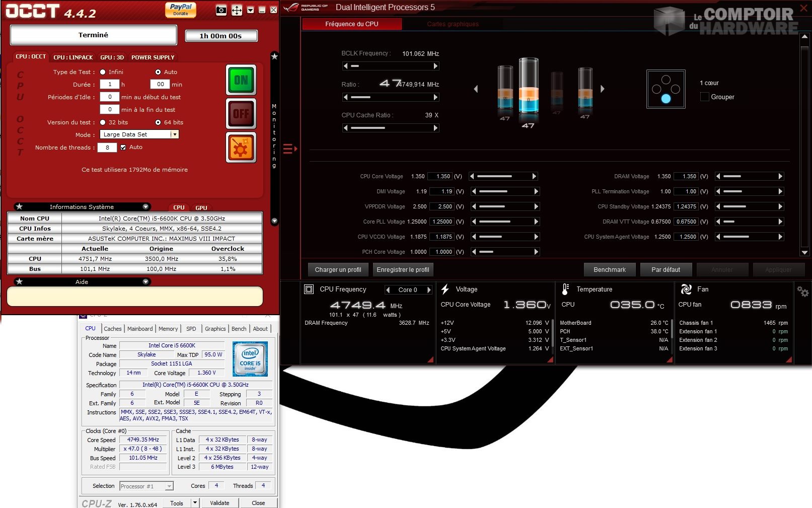Click the Benchmark button
Image resolution: width=812 pixels, height=508 pixels.
609,270
